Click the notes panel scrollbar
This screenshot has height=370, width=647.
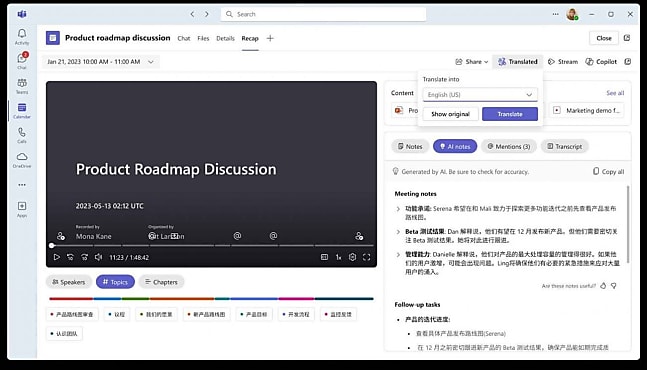[x=628, y=224]
